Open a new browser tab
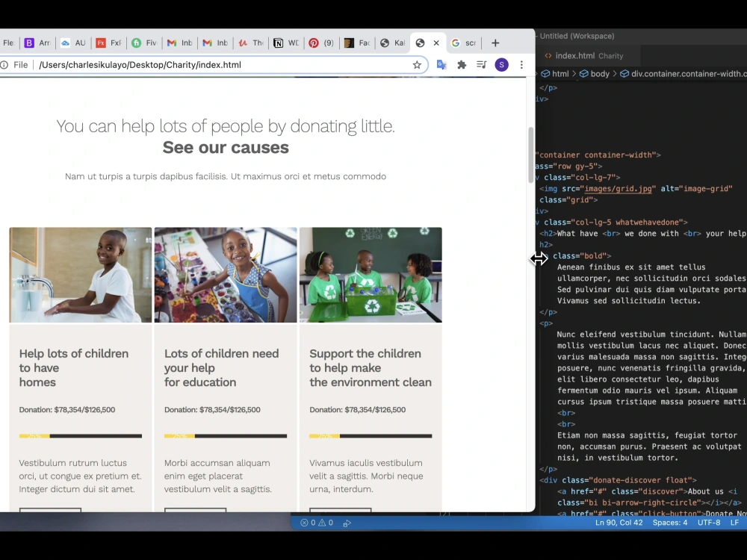 point(495,43)
